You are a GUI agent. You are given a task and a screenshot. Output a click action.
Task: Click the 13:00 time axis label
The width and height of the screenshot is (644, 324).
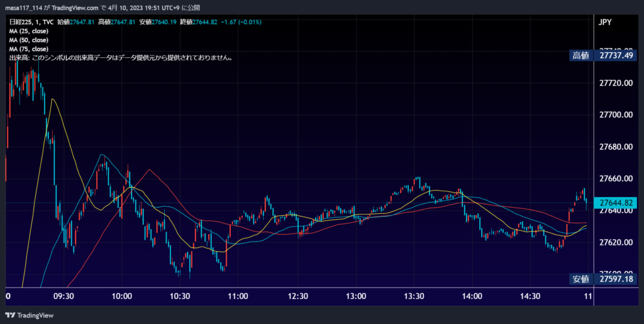click(x=356, y=296)
